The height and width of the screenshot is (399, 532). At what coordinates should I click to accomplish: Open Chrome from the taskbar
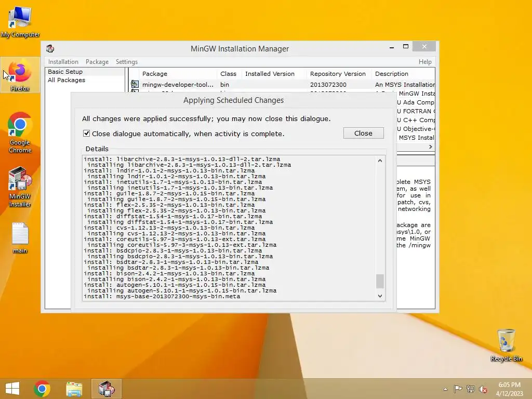point(42,389)
